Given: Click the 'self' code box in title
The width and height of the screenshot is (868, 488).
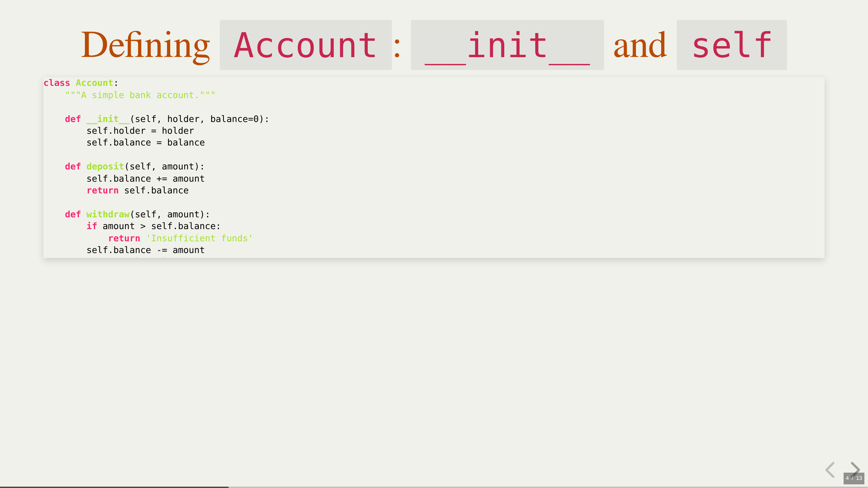Looking at the screenshot, I should (x=731, y=45).
